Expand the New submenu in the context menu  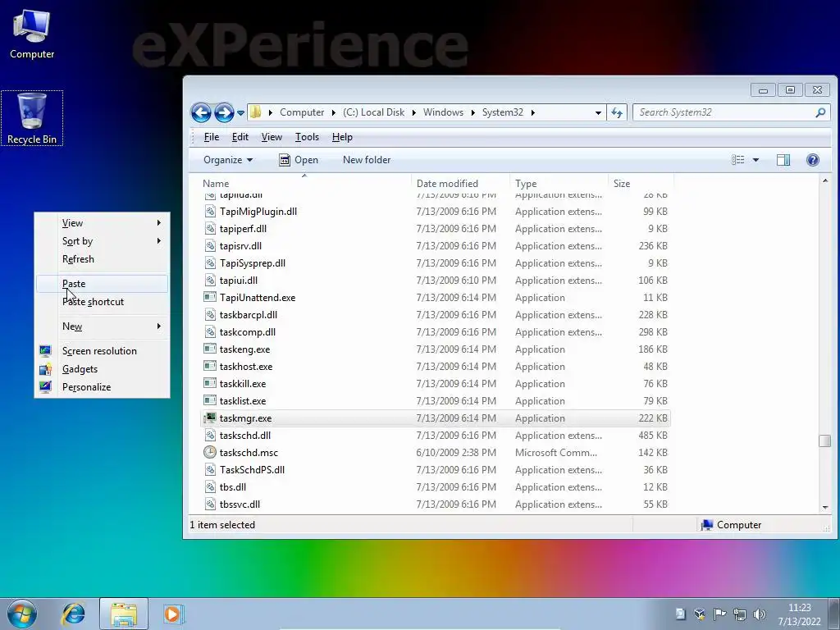point(102,326)
